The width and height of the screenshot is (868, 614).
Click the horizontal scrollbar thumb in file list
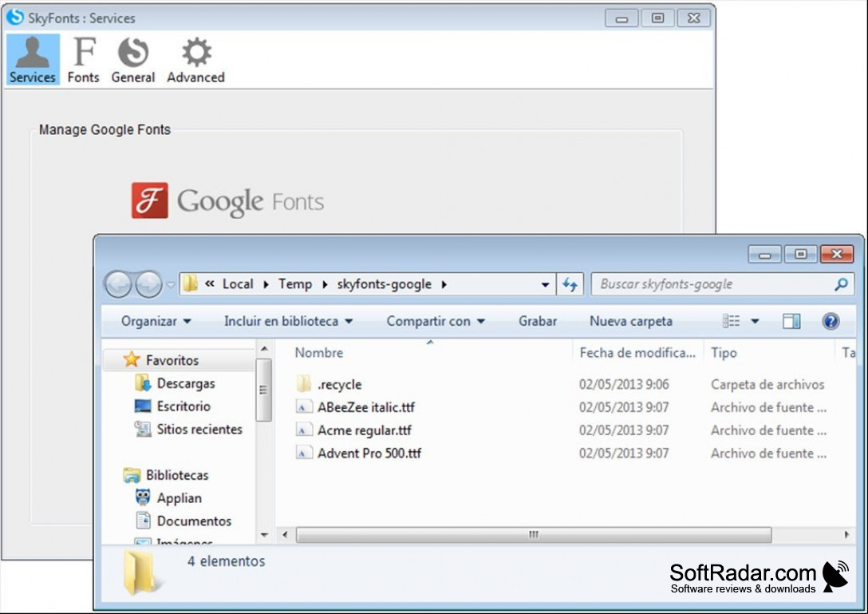tap(534, 535)
